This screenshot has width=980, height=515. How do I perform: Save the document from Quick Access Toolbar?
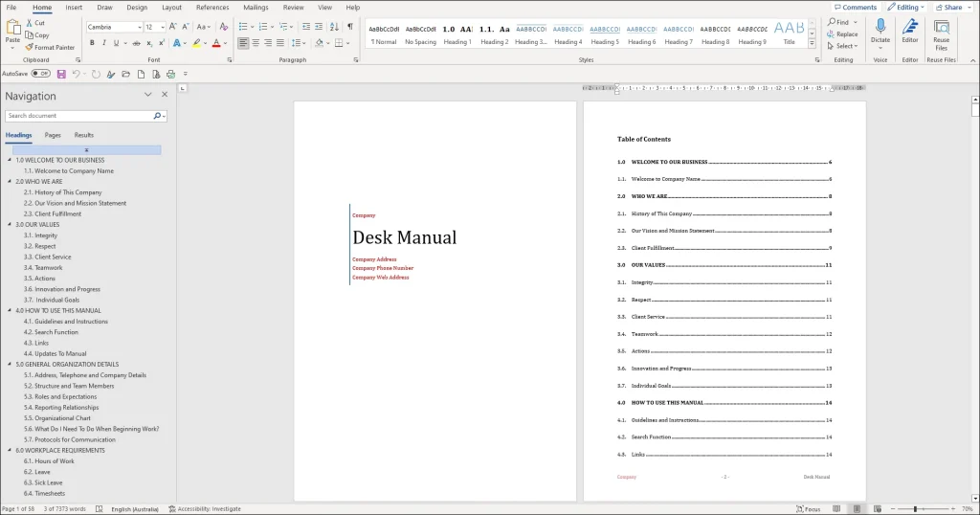[x=61, y=74]
